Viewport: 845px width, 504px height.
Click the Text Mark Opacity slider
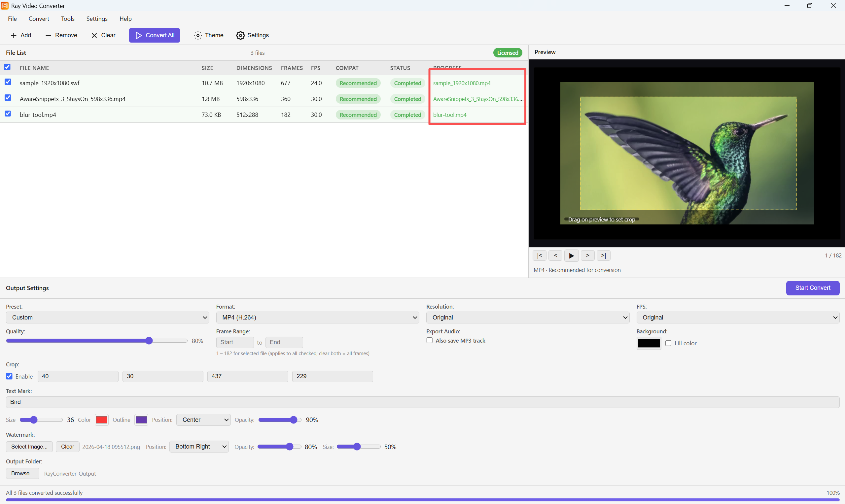tap(280, 420)
